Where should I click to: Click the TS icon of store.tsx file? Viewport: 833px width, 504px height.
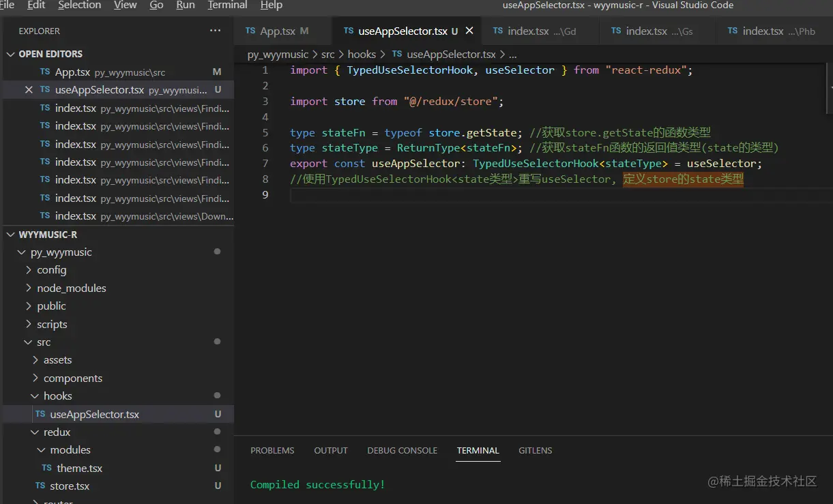(x=40, y=486)
